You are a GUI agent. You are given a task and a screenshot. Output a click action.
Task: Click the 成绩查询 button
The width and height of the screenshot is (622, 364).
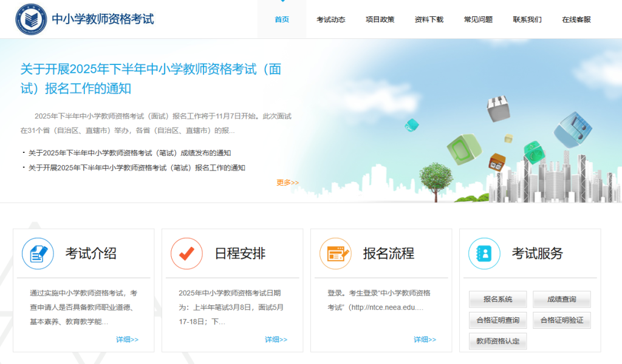(x=561, y=298)
